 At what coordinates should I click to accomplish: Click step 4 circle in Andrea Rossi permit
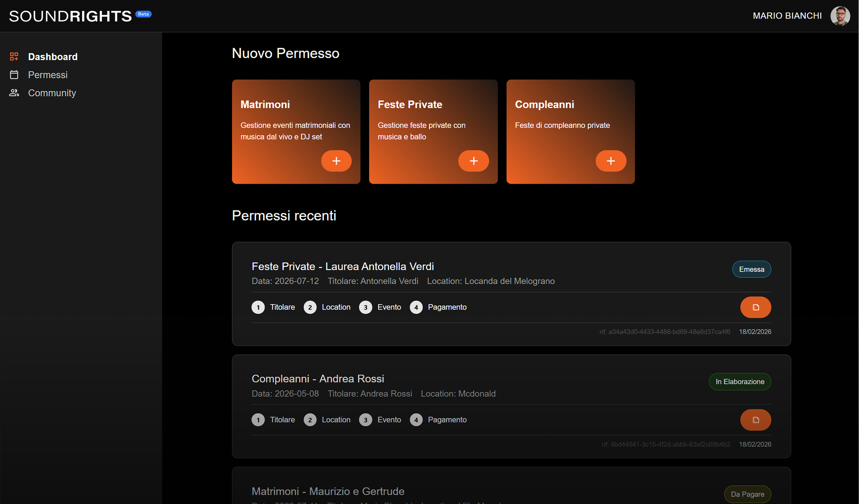tap(416, 420)
